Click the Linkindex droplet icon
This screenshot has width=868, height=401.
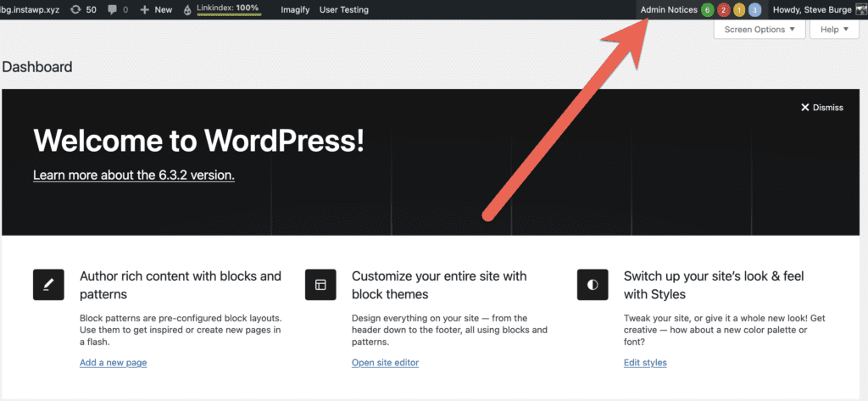pos(188,10)
